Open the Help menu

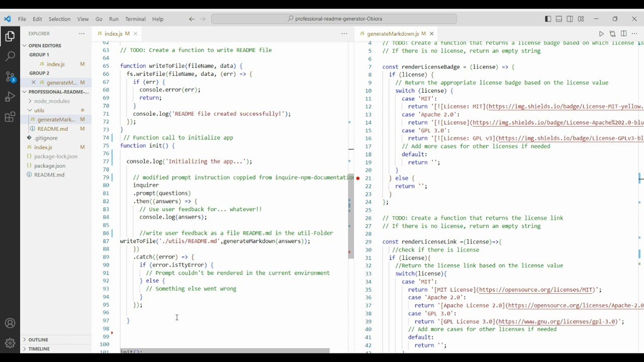tap(158, 19)
